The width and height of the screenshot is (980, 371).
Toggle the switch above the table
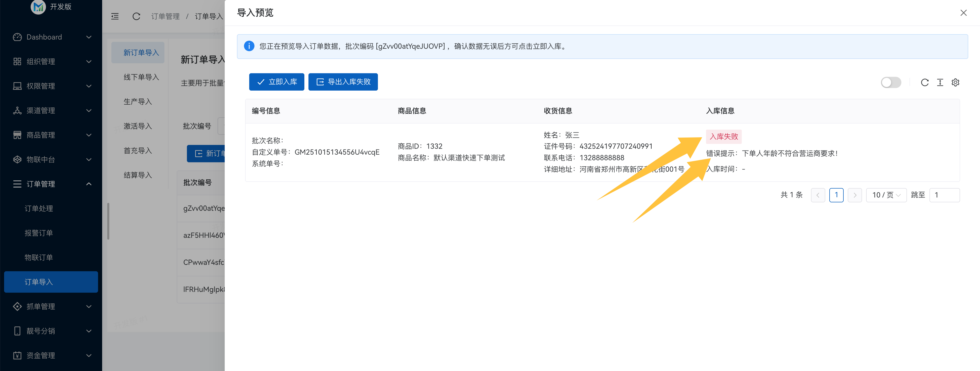pos(891,82)
